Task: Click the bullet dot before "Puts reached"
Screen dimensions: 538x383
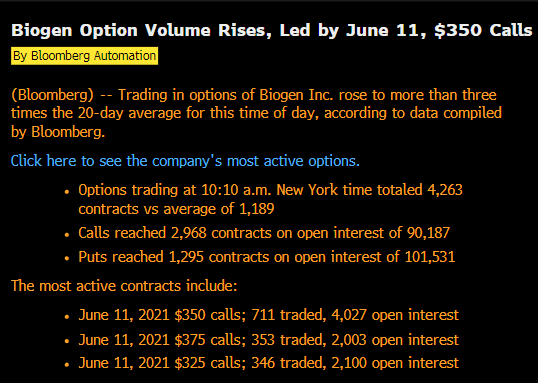Action: pos(67,259)
